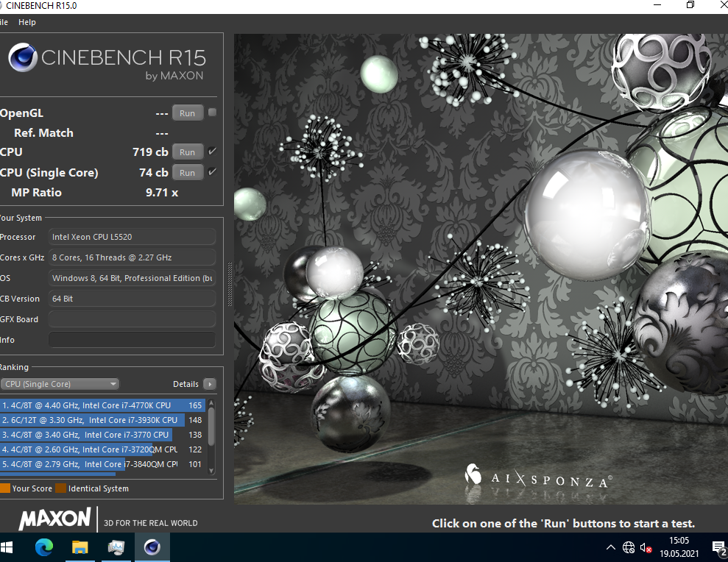Click the MAXON logo at bottom
This screenshot has height=562, width=728.
click(x=54, y=519)
